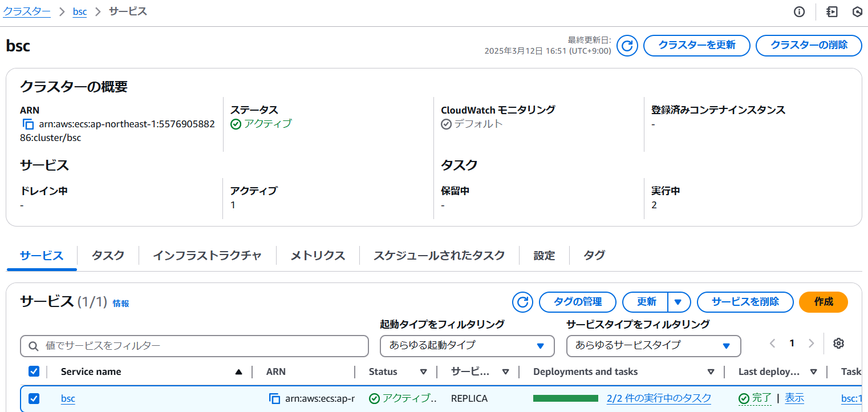Viewport: 868px width, 412px height.
Task: Sort by service type column
Action: 506,372
